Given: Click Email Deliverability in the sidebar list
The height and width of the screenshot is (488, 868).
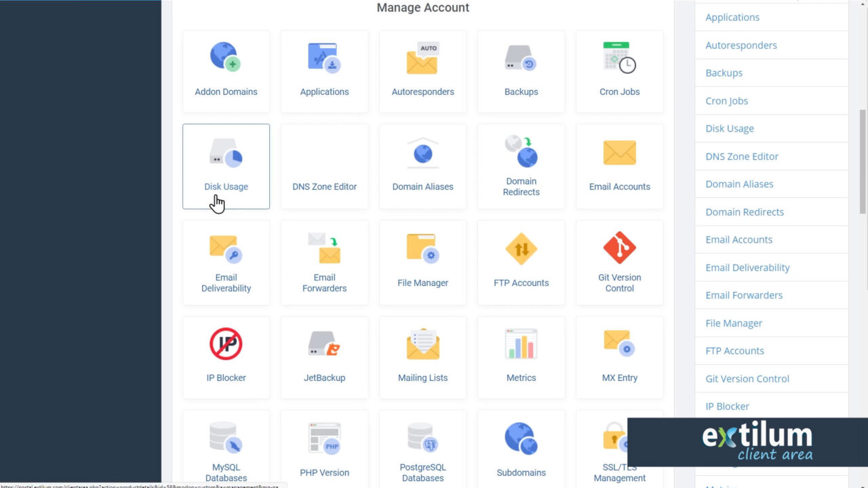Looking at the screenshot, I should click(747, 267).
